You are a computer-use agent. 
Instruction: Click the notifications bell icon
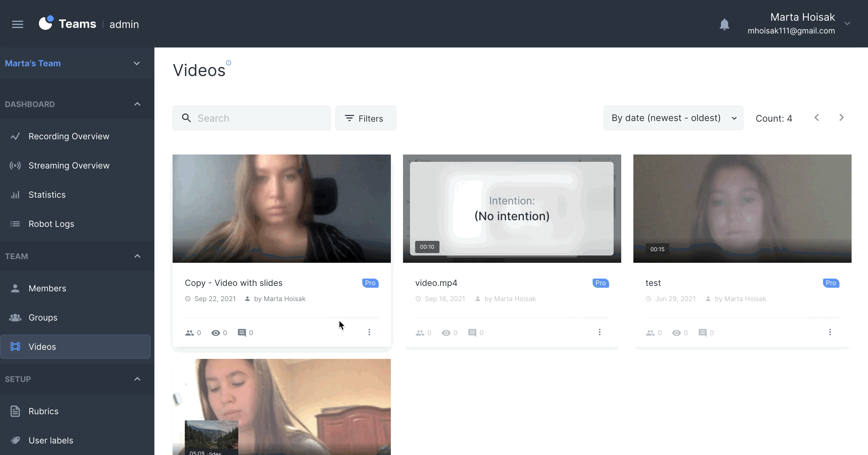pyautogui.click(x=724, y=24)
